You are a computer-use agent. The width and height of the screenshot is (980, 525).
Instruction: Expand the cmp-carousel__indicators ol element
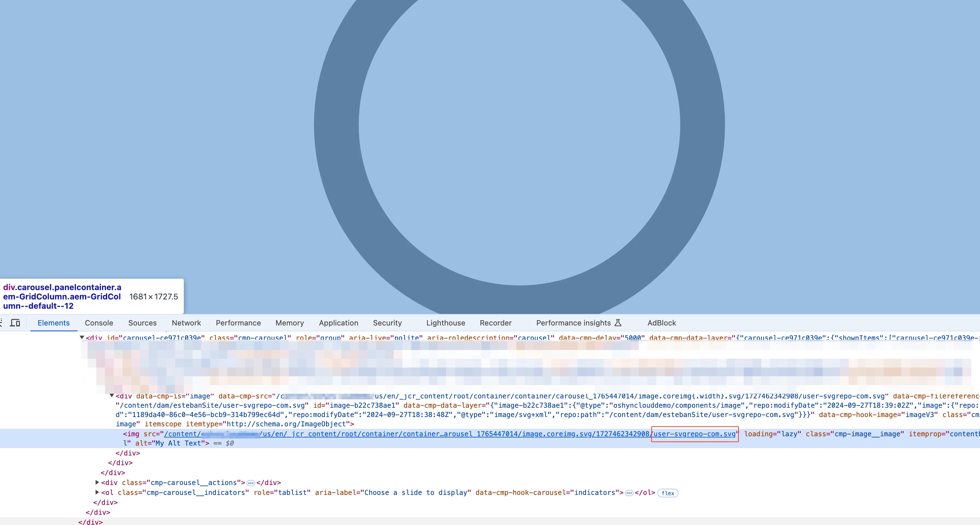(x=97, y=492)
